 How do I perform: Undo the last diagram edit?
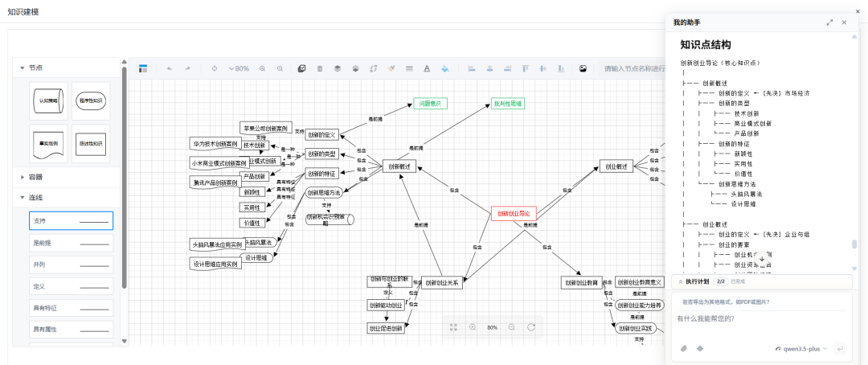tap(170, 68)
